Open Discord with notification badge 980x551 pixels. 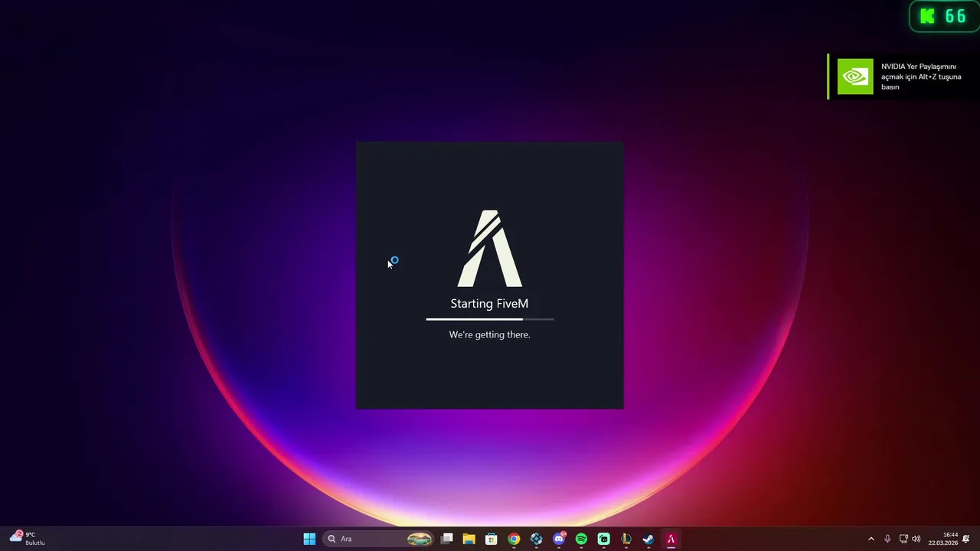click(559, 539)
